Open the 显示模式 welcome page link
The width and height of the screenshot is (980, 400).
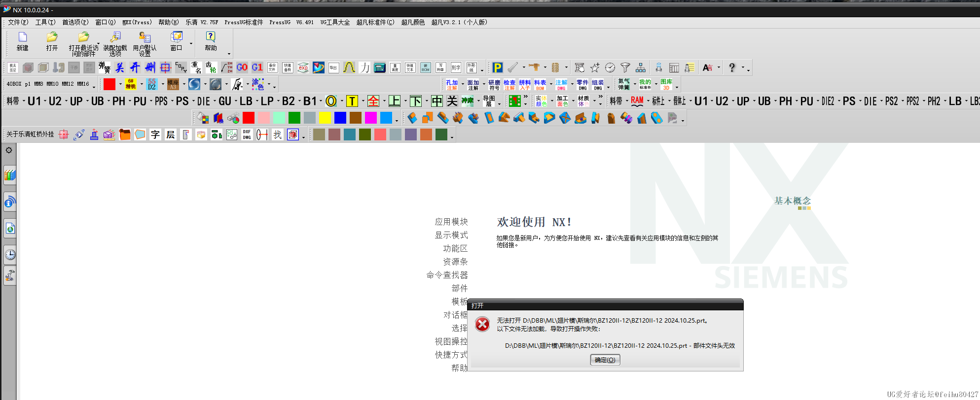451,235
